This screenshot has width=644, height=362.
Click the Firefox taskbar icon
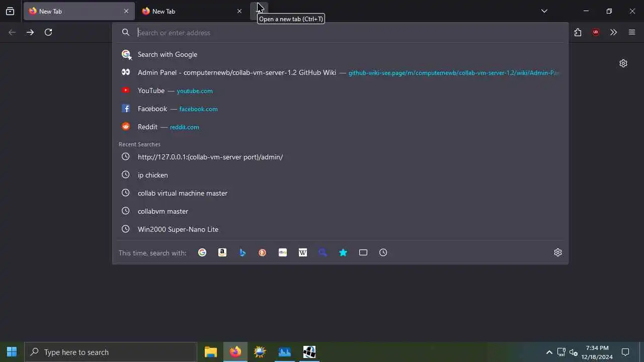coord(235,352)
